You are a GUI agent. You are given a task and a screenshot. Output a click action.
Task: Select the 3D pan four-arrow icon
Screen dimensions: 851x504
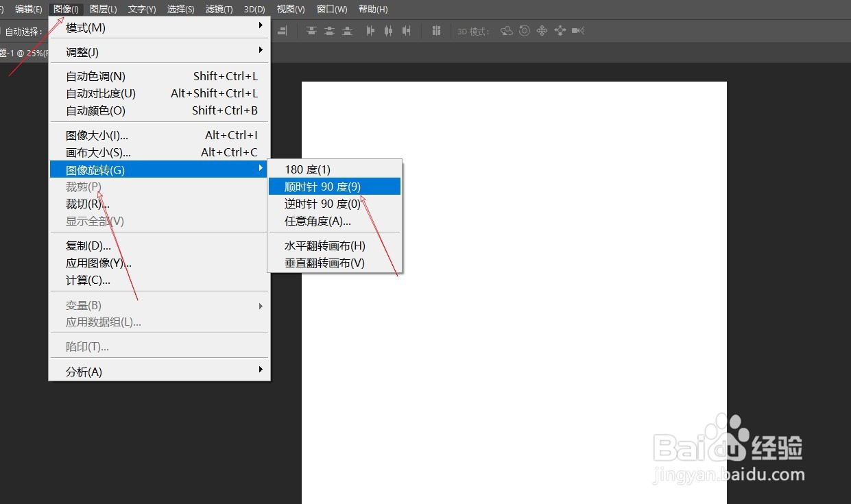point(542,31)
